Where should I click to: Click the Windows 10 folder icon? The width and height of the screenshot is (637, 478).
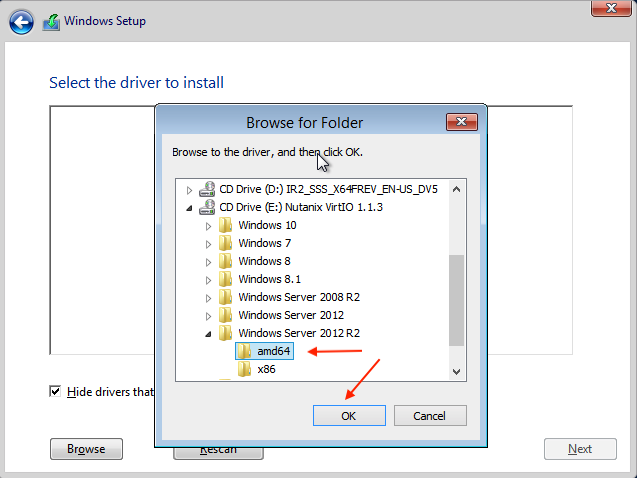click(225, 225)
